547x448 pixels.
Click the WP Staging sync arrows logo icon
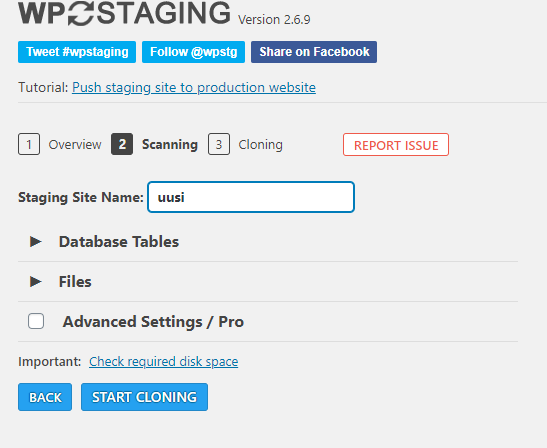tap(81, 13)
